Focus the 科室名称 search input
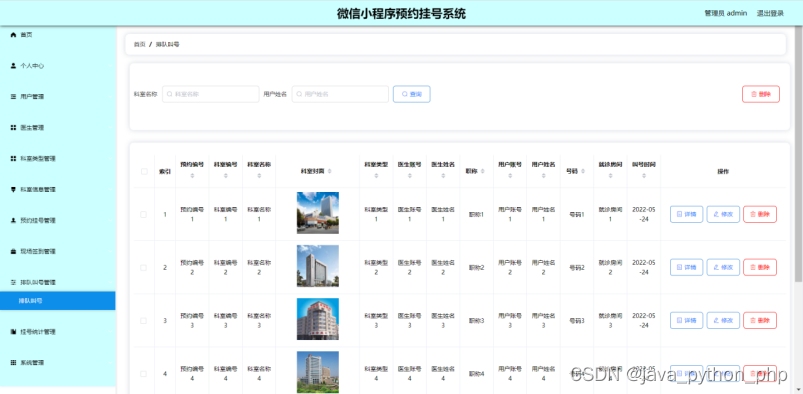 210,94
